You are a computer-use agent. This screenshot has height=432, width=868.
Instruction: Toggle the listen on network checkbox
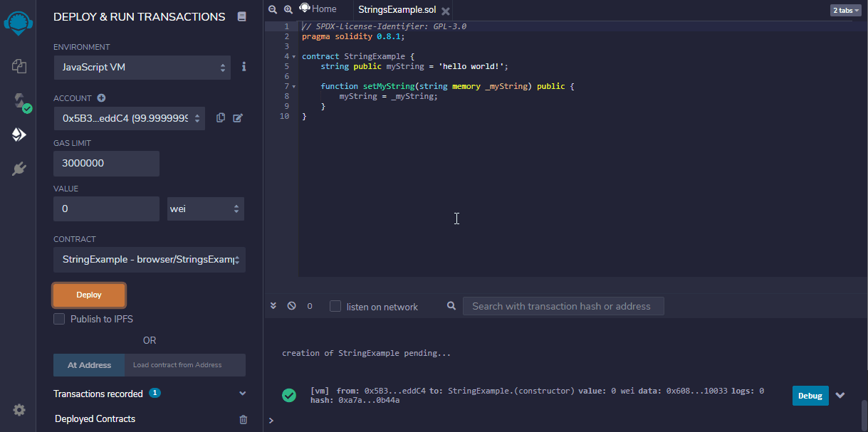335,306
